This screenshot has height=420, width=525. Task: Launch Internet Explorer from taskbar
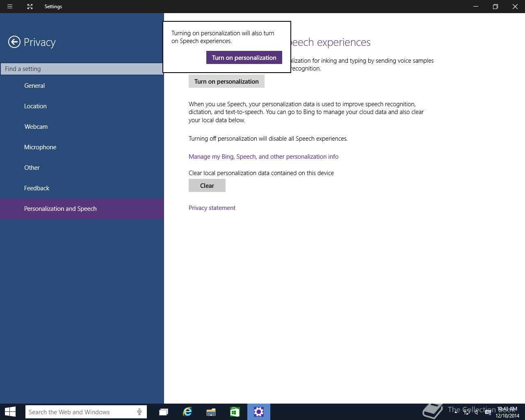coord(187,412)
